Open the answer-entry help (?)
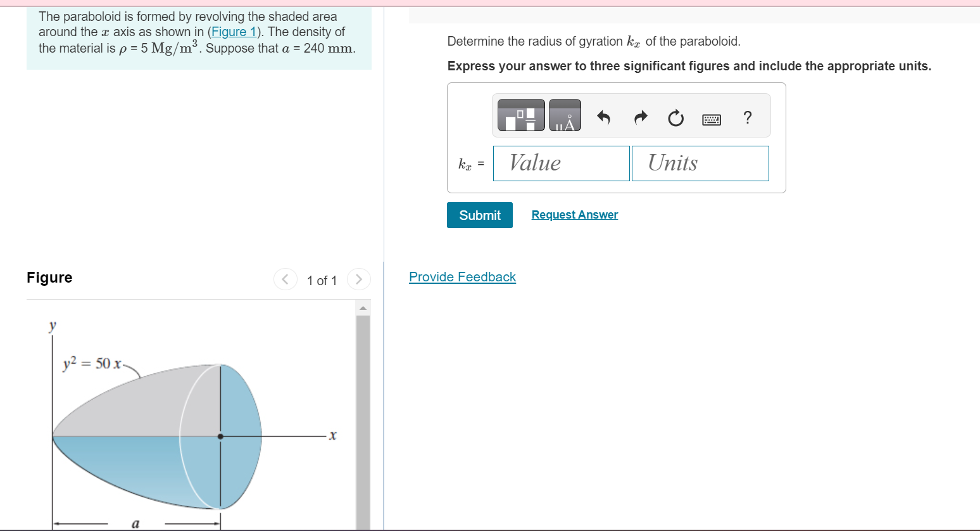Image resolution: width=980 pixels, height=531 pixels. 747,117
